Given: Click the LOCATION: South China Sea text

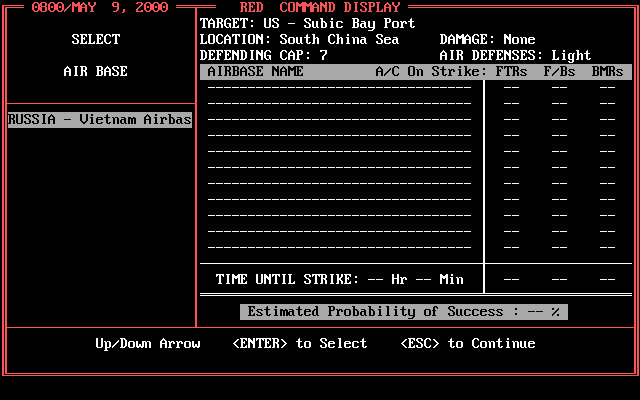Looking at the screenshot, I should click(299, 40).
